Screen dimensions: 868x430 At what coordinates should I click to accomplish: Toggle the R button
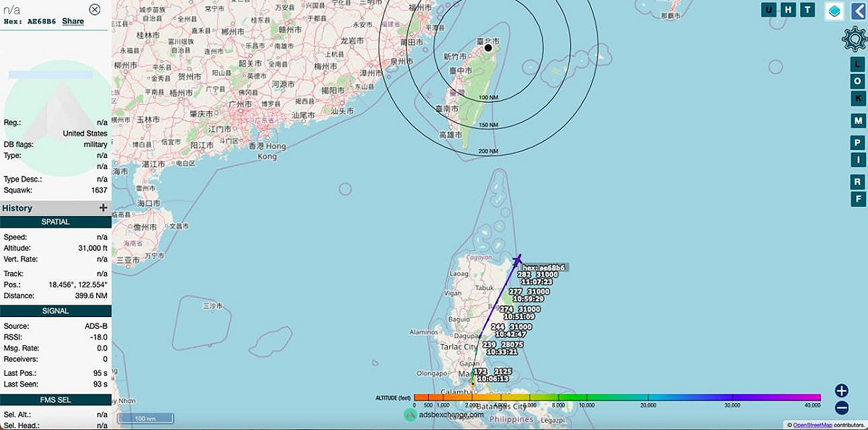[858, 181]
